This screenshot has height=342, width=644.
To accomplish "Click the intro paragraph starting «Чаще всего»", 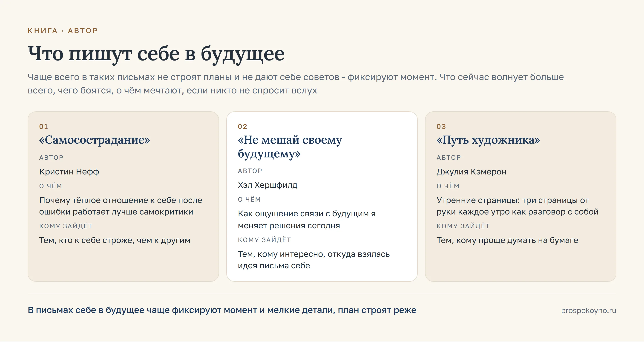I will click(296, 84).
